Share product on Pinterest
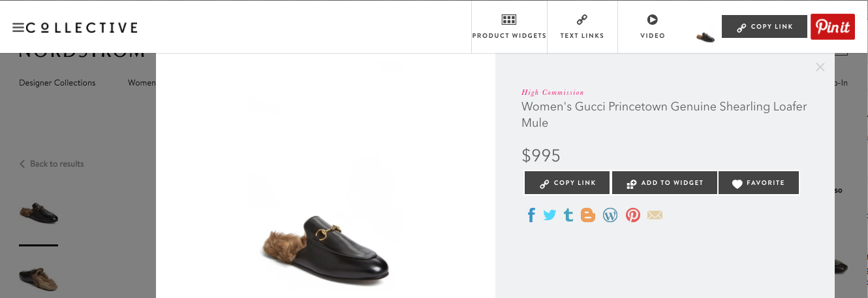Image resolution: width=868 pixels, height=298 pixels. point(632,215)
